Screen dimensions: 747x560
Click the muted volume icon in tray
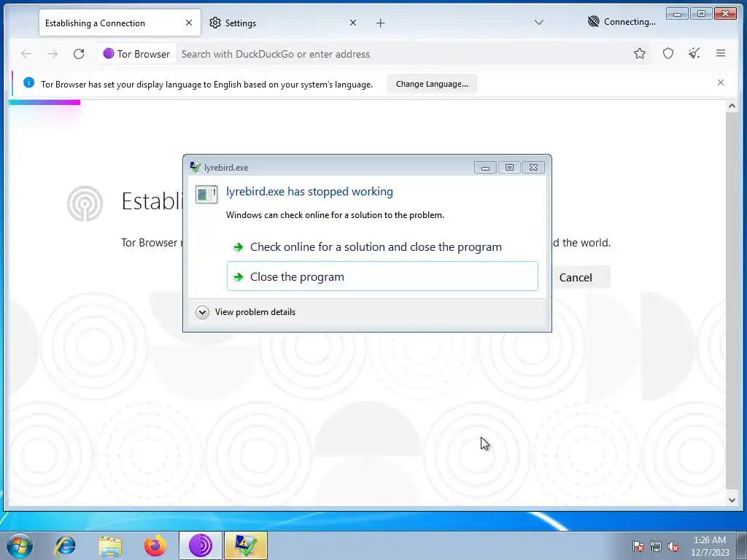[x=673, y=547]
